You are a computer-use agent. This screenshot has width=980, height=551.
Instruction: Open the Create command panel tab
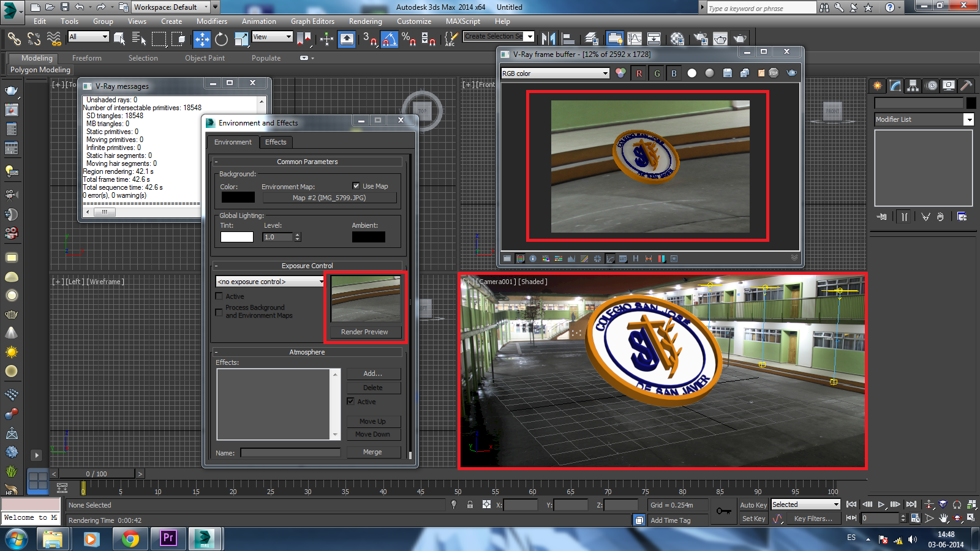[x=878, y=86]
